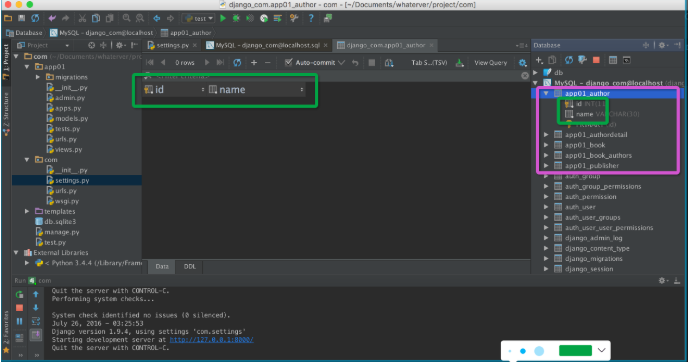Collapse the app01 folder in Project tree

[27, 67]
